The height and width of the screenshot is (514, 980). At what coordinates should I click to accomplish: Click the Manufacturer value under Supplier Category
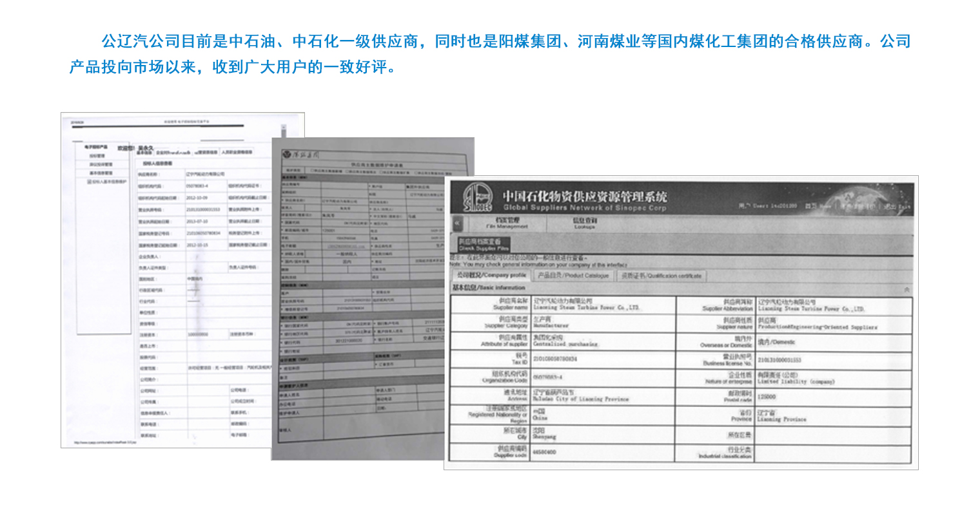point(549,326)
